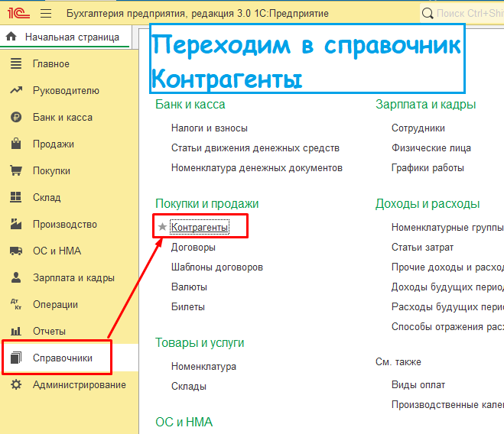This screenshot has height=434, width=504.
Task: Open the Номенклатура link under Товары и услуги
Action: point(203,367)
